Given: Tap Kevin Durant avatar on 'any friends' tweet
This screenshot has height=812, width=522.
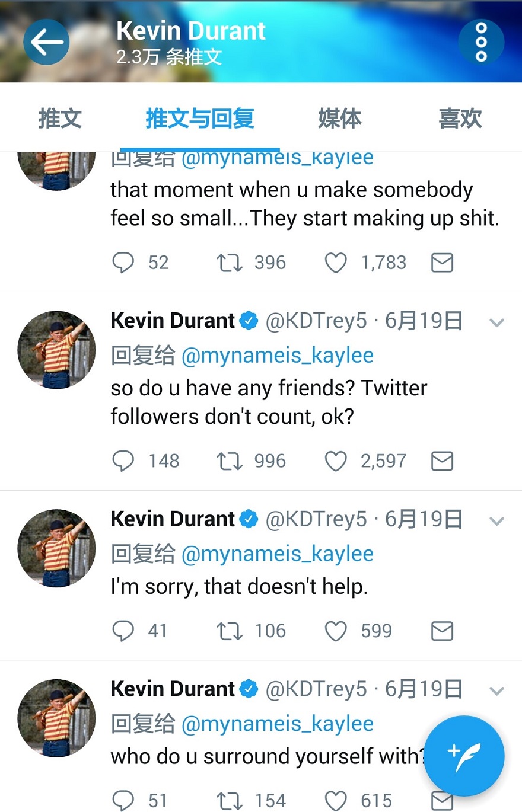Looking at the screenshot, I should [56, 350].
